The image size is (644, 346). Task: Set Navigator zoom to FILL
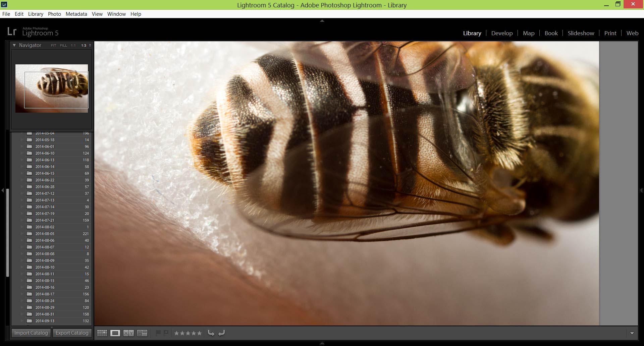(x=63, y=45)
